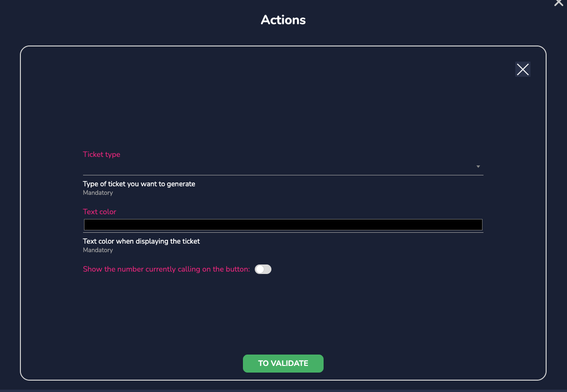This screenshot has height=392, width=567.
Task: Click the underline beneath the Ticket type field
Action: (x=283, y=175)
